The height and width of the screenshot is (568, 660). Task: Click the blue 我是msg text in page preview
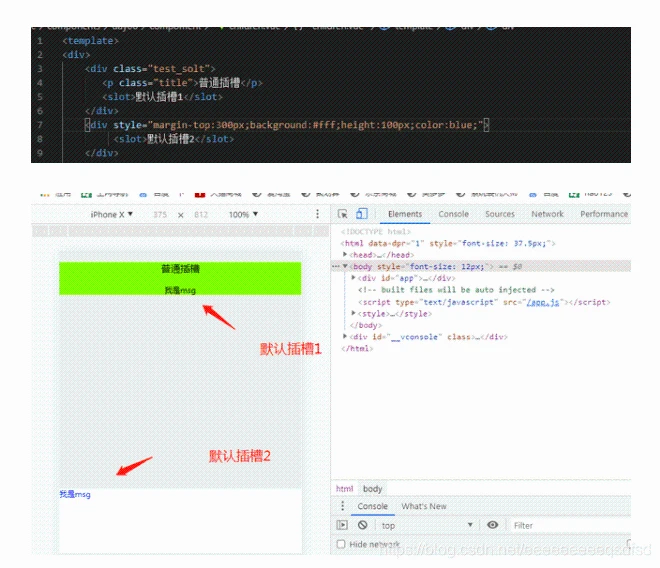75,494
